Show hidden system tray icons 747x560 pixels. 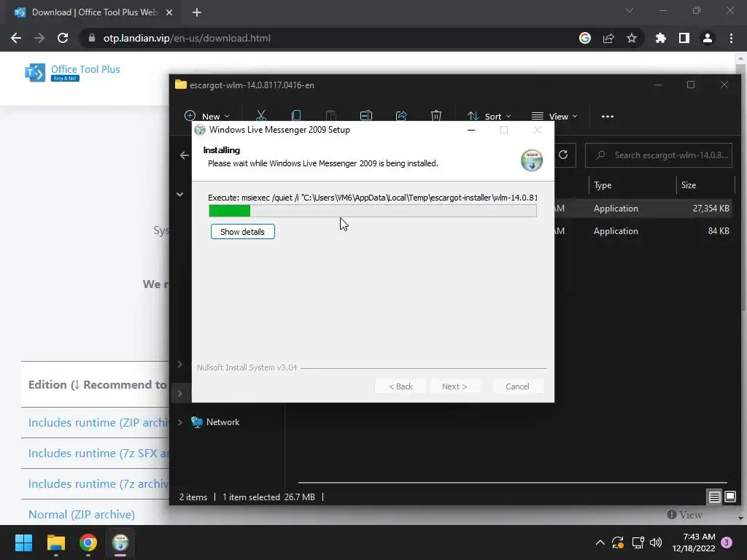click(x=600, y=542)
